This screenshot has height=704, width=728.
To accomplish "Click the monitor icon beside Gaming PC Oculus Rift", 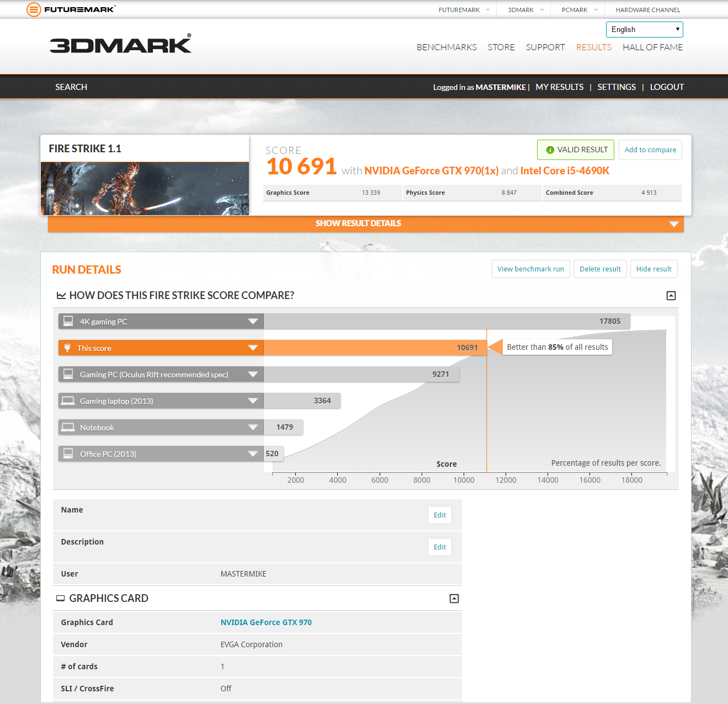I will click(68, 374).
